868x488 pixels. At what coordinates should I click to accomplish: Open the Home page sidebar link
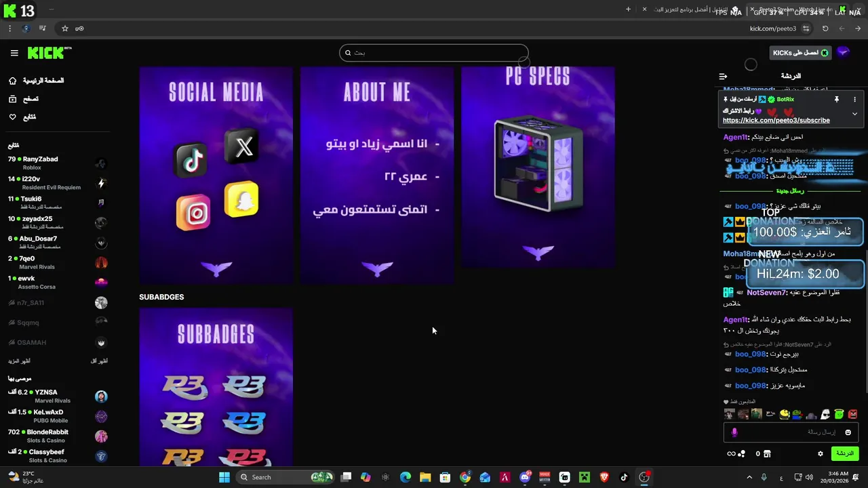click(38, 81)
